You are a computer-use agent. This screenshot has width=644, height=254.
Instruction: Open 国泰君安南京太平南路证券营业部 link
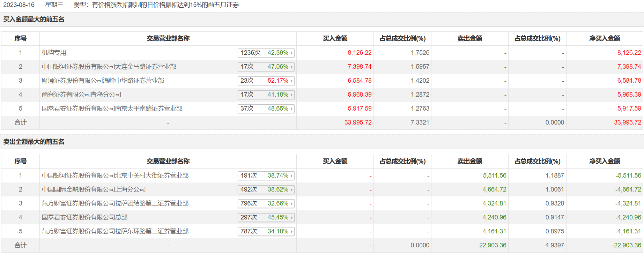pyautogui.click(x=112, y=109)
